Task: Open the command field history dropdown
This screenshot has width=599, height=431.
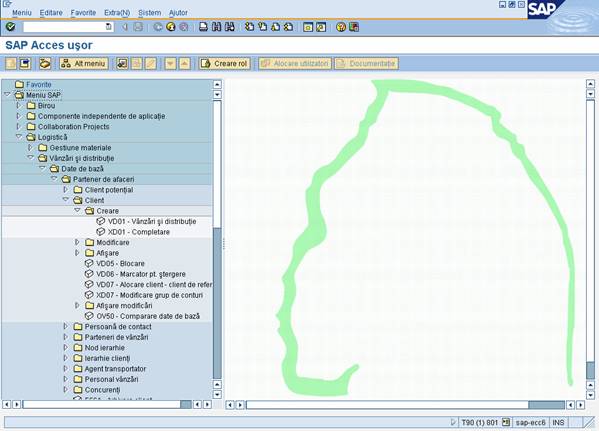Action: [x=109, y=27]
